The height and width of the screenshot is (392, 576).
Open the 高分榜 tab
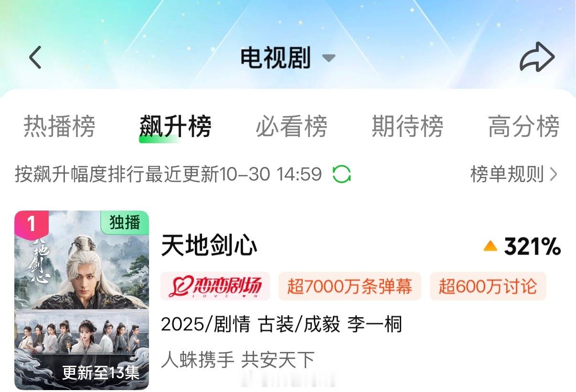(x=523, y=127)
